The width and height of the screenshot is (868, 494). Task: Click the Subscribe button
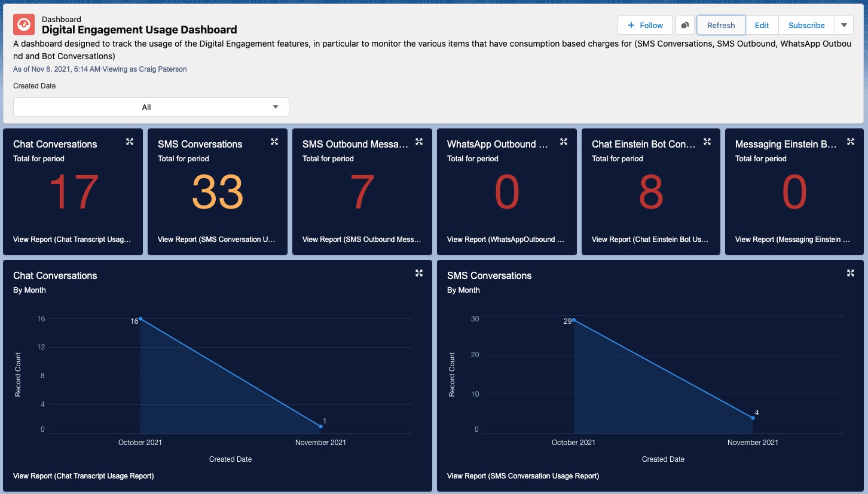806,25
